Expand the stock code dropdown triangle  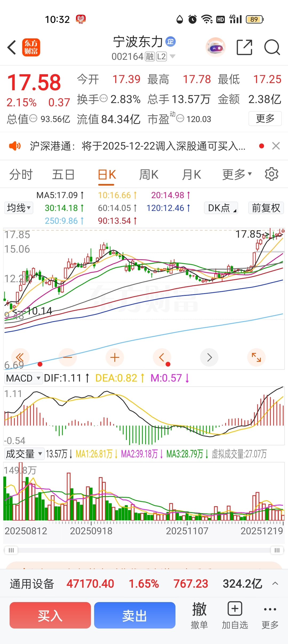[x=173, y=56]
